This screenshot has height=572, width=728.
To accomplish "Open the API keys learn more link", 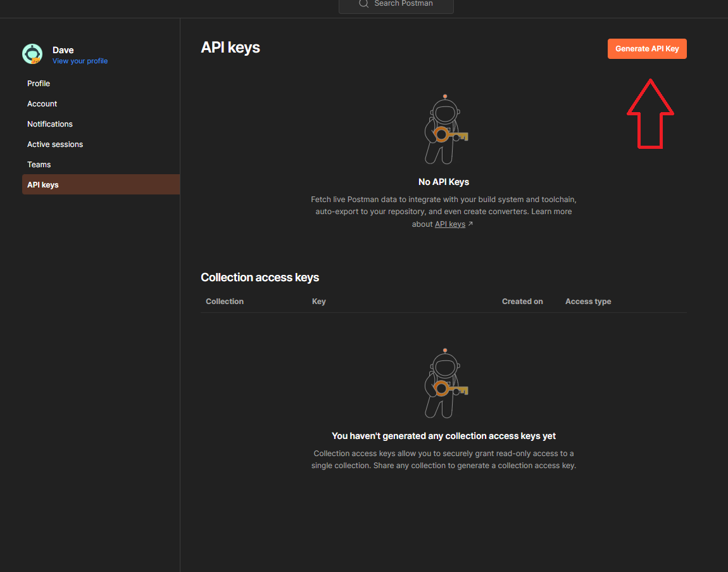I will point(450,224).
